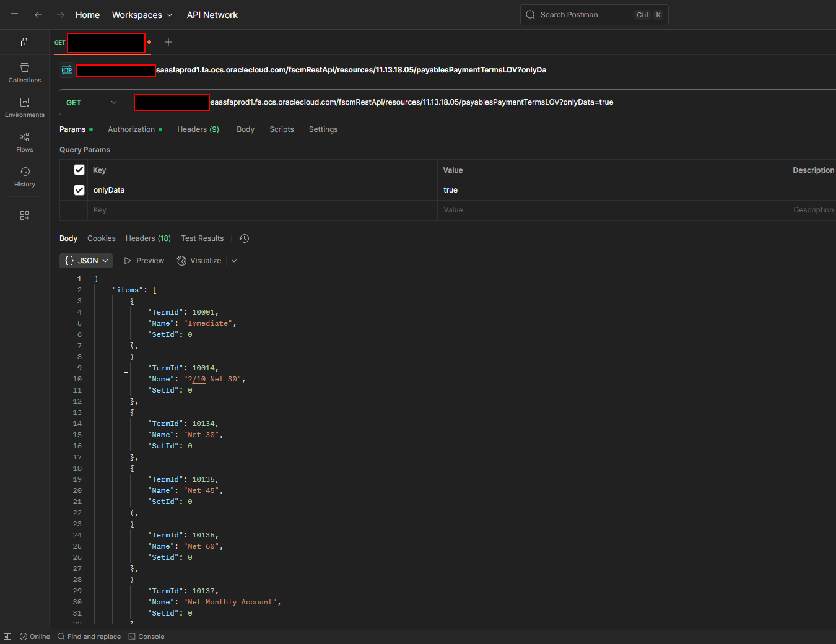Open response history clock icon
This screenshot has height=644, width=836.
[x=245, y=238]
